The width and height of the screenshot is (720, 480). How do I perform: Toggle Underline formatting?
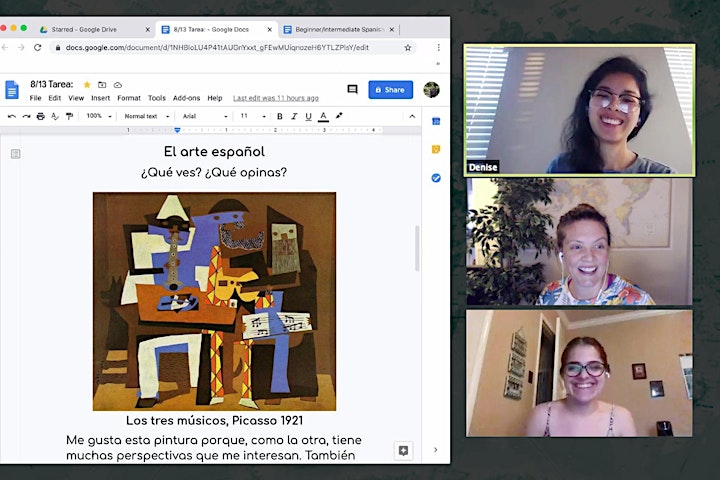pos(309,116)
